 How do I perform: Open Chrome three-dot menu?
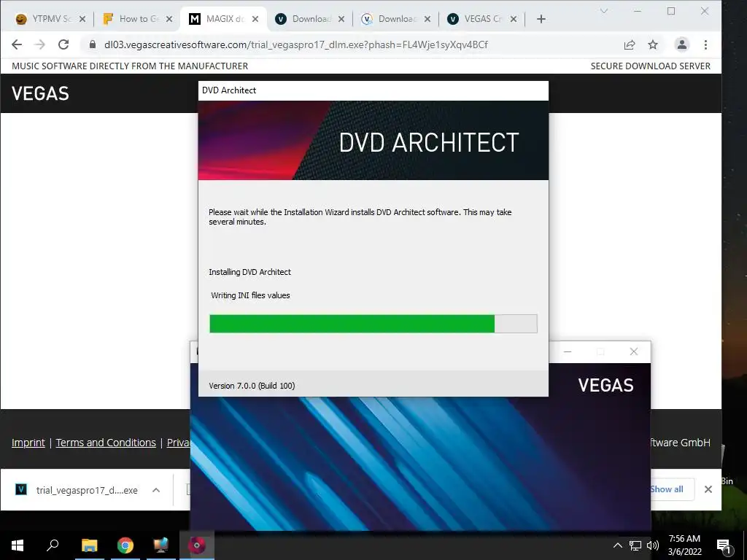[705, 44]
